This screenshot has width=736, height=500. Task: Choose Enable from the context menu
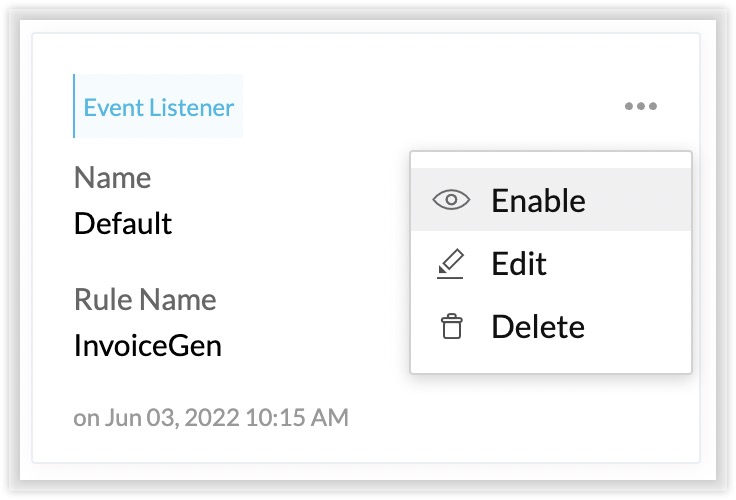coord(538,200)
